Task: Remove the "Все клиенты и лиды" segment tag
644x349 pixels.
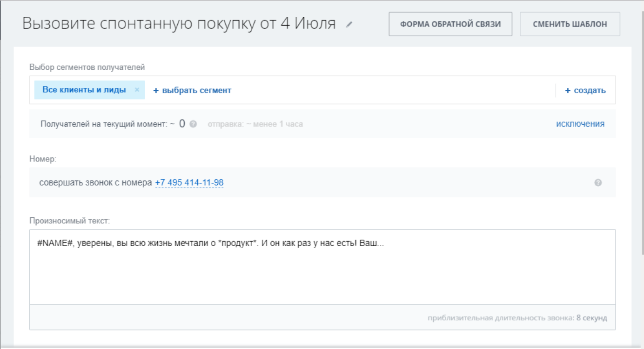Action: (x=137, y=90)
